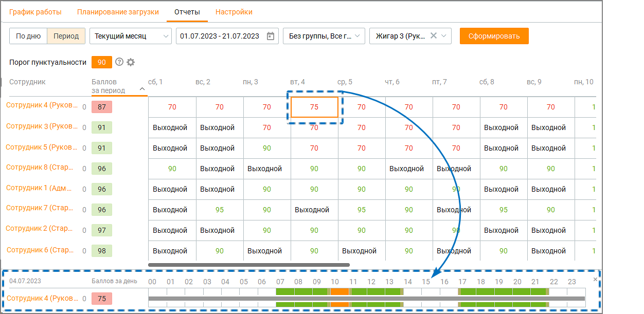Viewport: 644px width, 314px height.
Task: Click the punctuality threshold help question icon
Action: click(119, 62)
